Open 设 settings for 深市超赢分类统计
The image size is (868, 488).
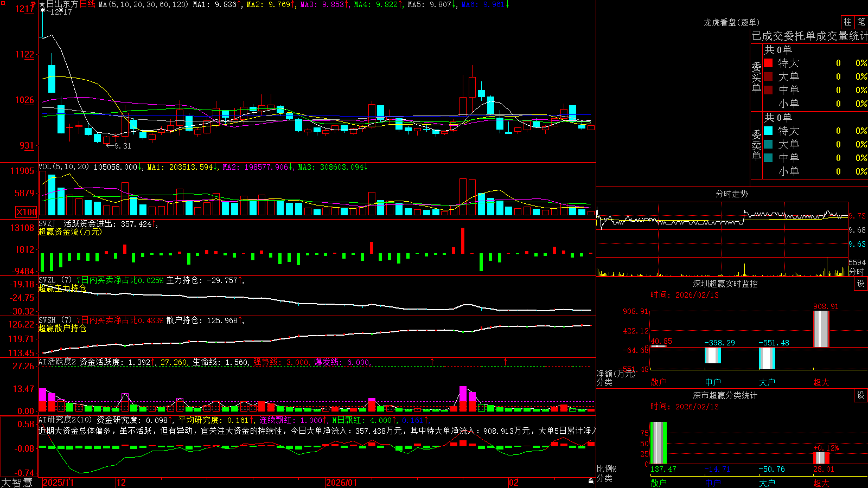tap(861, 395)
